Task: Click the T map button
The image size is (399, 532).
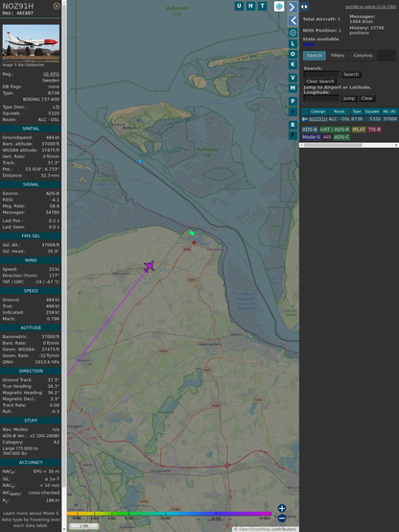Action: 263,6
